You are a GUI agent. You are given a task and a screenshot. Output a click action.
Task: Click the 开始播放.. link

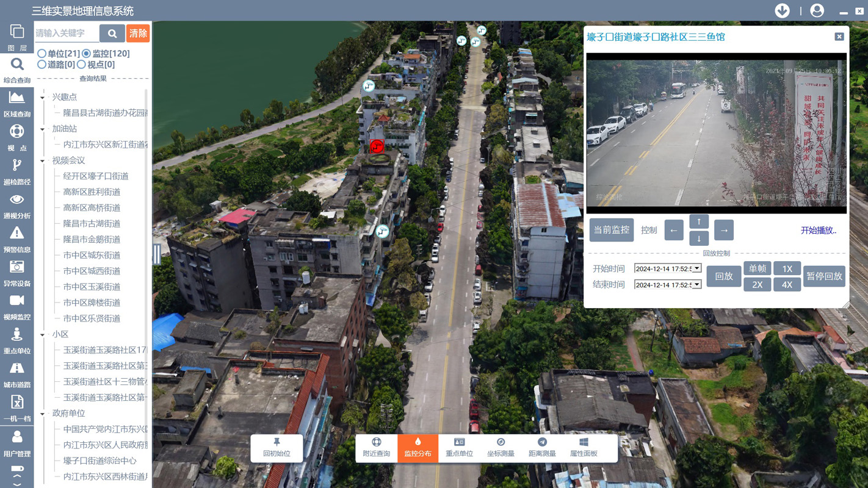coord(819,230)
